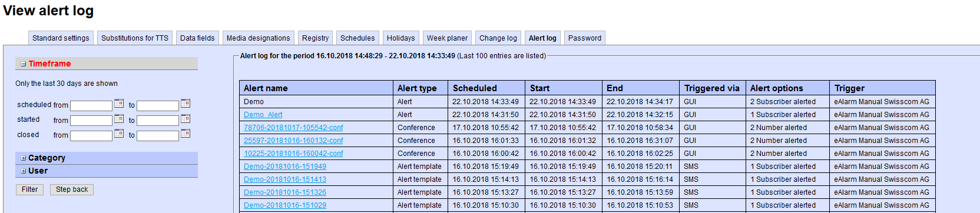Image resolution: width=980 pixels, height=213 pixels.
Task: Open calendar picker for started to date
Action: coord(186,119)
